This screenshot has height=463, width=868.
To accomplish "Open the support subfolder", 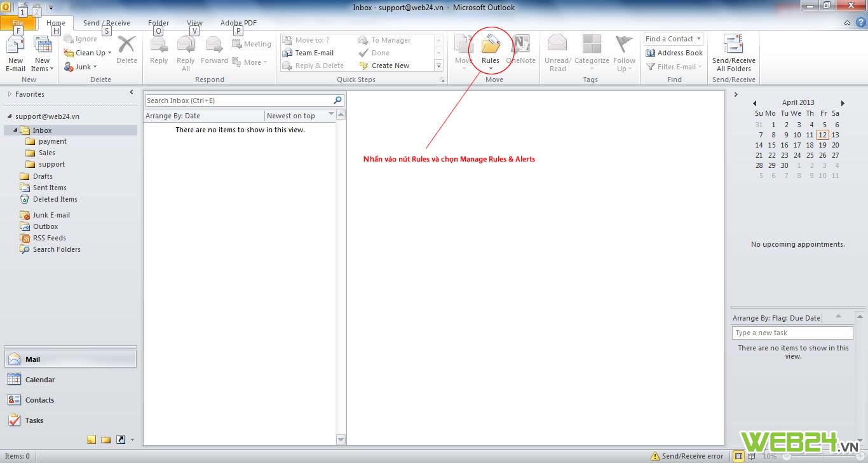I will [51, 164].
